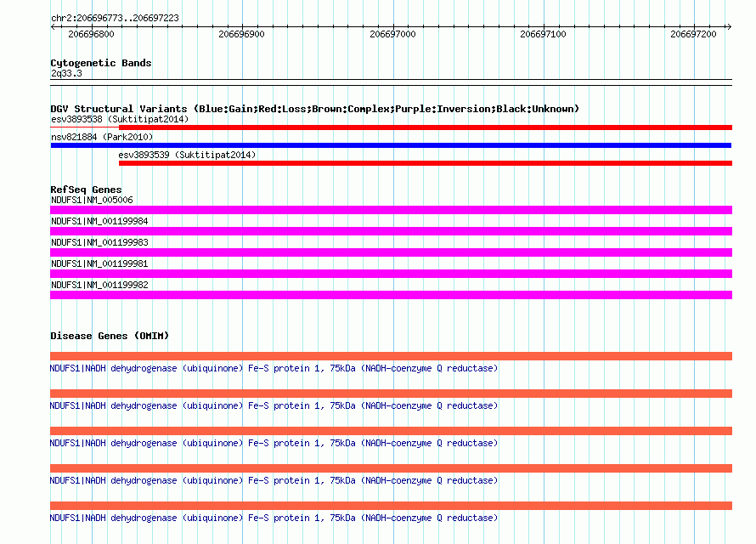Click the esv3893538 (Suktitipat2014) variant label
The image size is (756, 544).
(119, 119)
